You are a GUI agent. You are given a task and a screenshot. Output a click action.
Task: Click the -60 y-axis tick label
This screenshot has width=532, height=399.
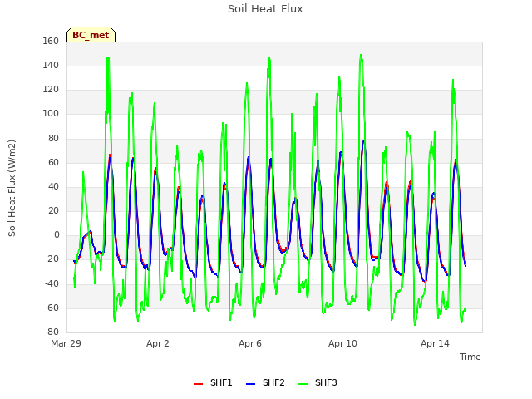tap(52, 308)
